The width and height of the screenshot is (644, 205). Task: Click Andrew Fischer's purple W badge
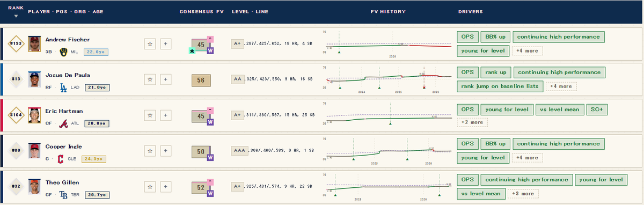210,51
